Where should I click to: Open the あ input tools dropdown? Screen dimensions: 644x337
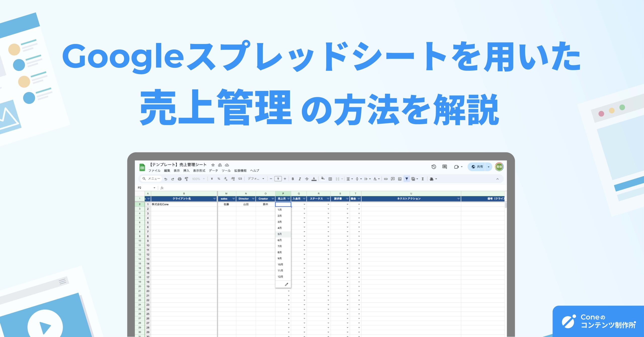click(433, 179)
